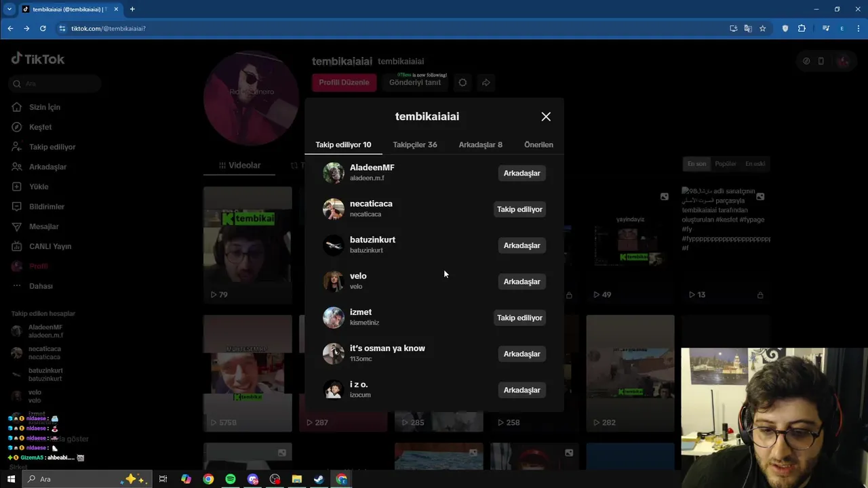Open video thumbnail with 79 views
Viewport: 868px width, 488px height.
click(248, 244)
